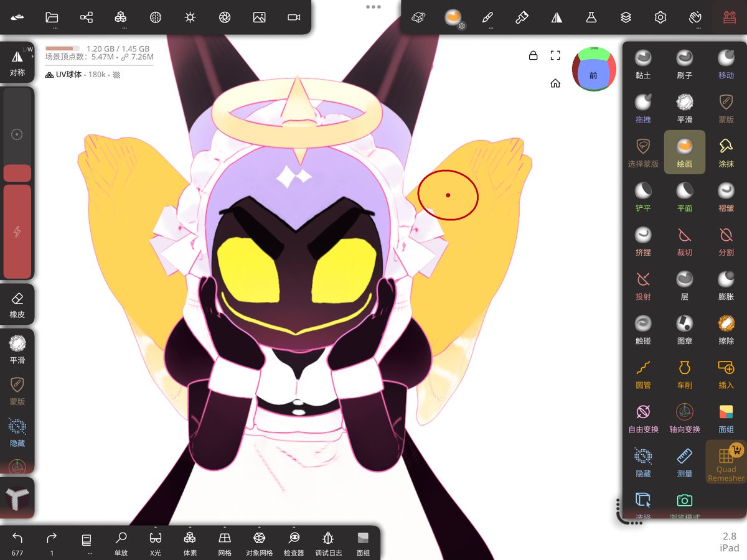Open the camera settings menu
Viewport: 747px width, 560px height.
[x=294, y=17]
